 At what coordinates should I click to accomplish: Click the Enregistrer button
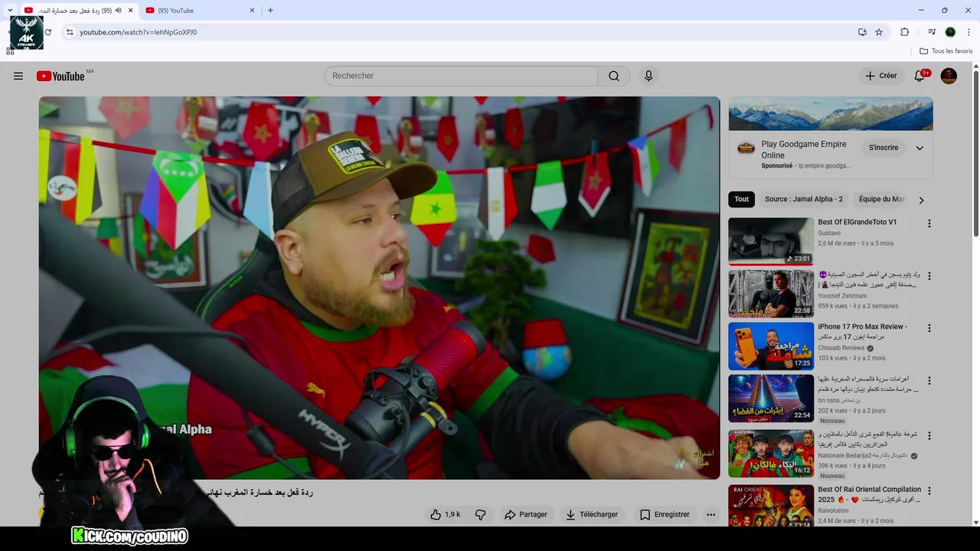pos(665,514)
